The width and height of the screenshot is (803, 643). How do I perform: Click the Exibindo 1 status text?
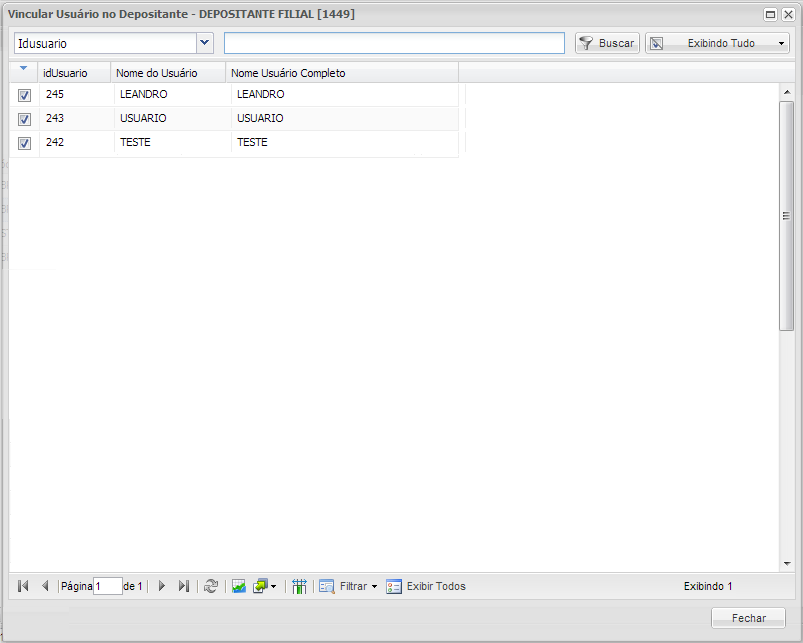pos(708,586)
